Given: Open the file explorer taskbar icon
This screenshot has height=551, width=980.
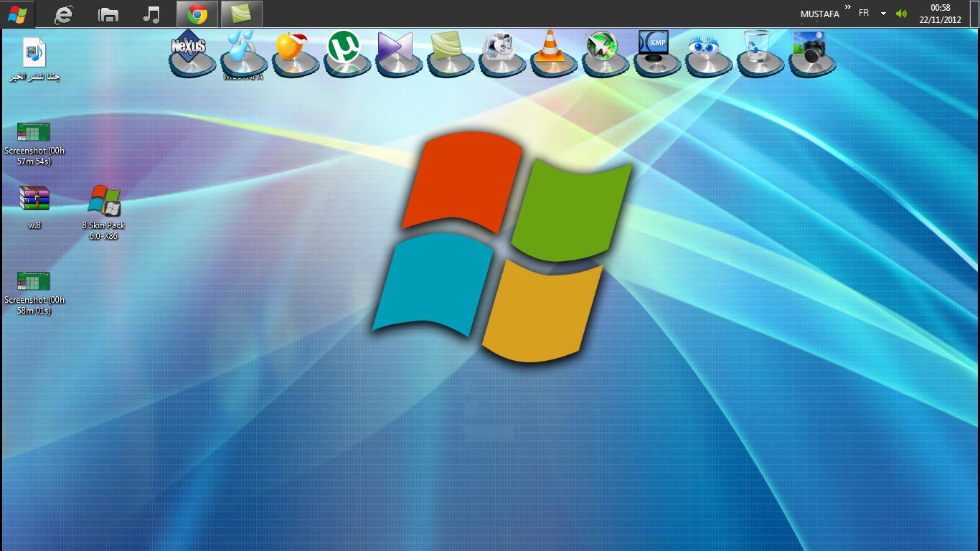Looking at the screenshot, I should [x=108, y=14].
